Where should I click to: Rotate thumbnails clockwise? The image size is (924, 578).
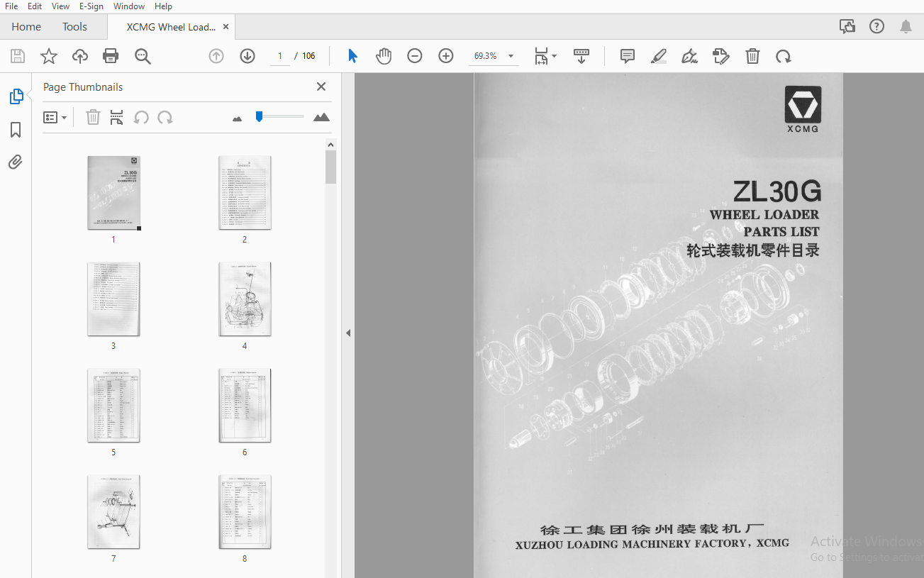[165, 117]
